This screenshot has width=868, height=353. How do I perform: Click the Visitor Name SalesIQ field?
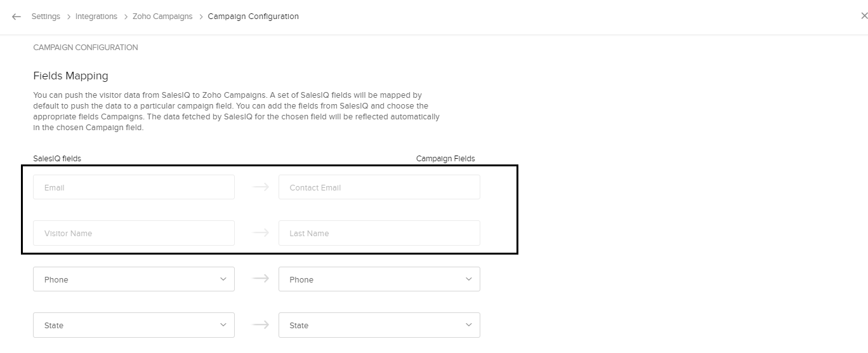[134, 233]
